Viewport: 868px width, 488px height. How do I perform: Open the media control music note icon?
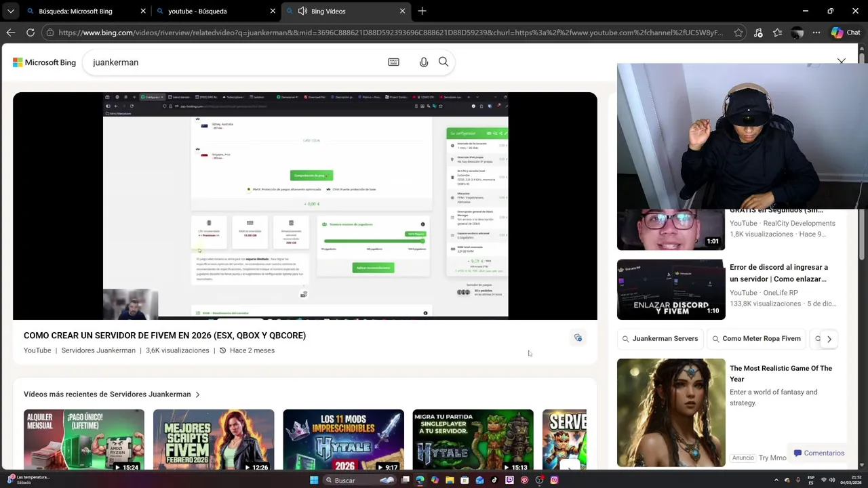[758, 33]
